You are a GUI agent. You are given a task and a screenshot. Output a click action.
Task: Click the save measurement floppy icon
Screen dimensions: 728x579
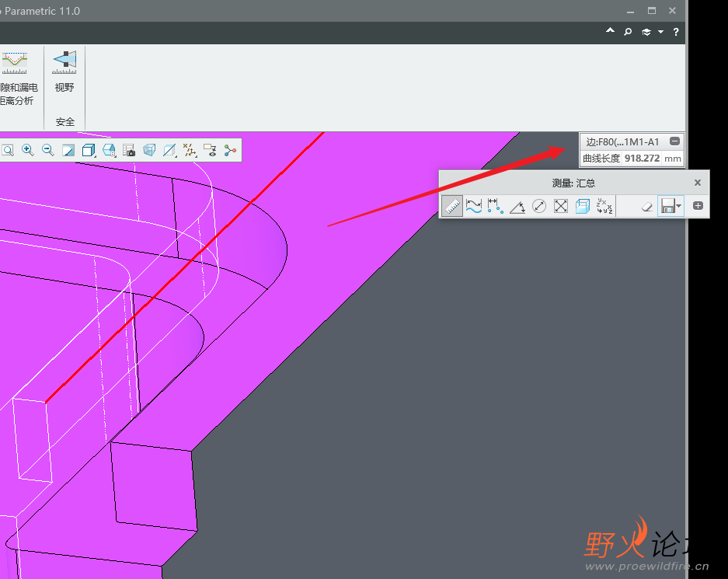(x=667, y=206)
